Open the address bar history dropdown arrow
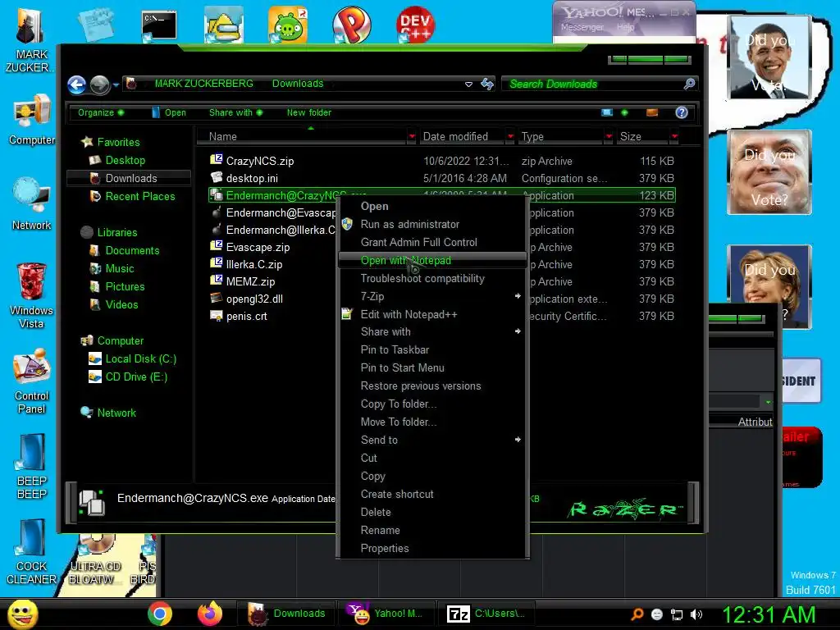 468,84
